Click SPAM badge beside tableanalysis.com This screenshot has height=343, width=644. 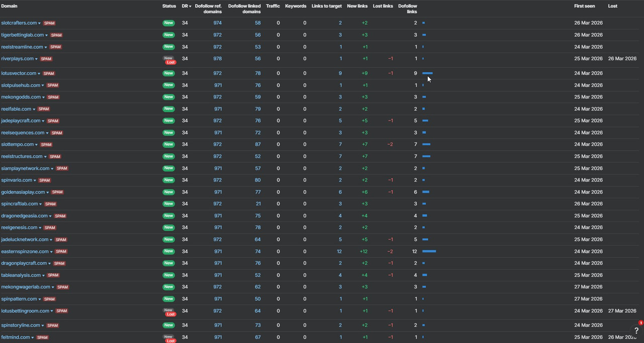[x=53, y=276]
